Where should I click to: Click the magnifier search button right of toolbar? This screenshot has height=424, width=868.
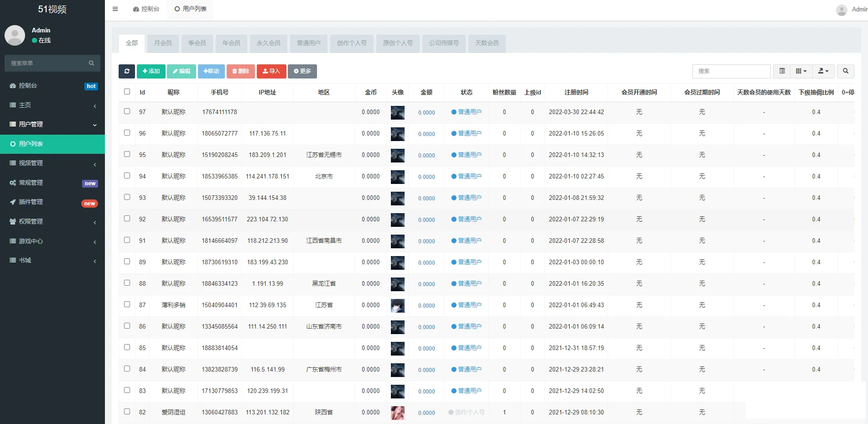tap(845, 71)
